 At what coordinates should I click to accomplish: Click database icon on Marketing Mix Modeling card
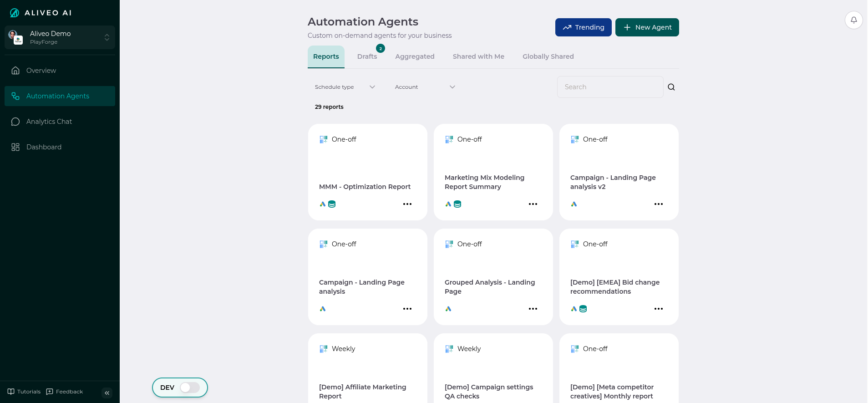click(457, 204)
